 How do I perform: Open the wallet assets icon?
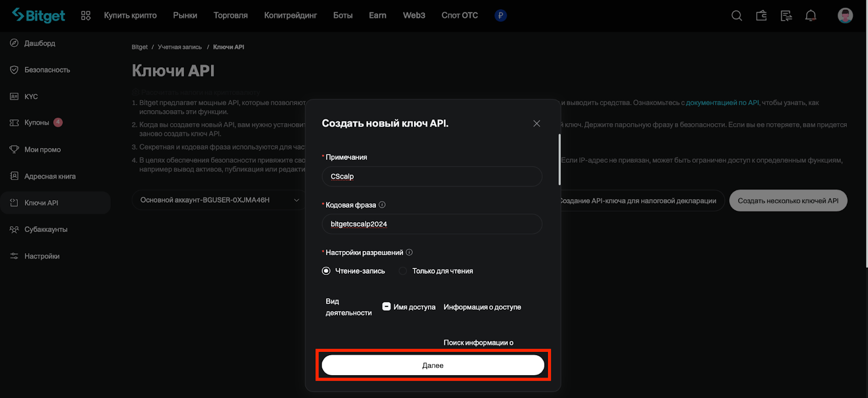tap(762, 16)
